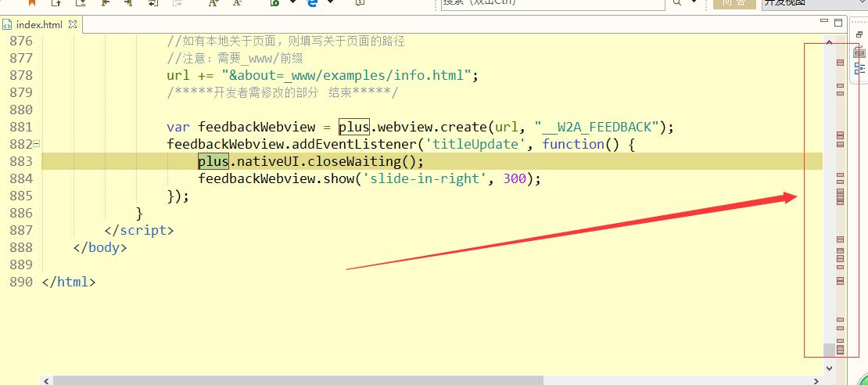Click the closing </body> tag
The image size is (868, 385).
(99, 247)
